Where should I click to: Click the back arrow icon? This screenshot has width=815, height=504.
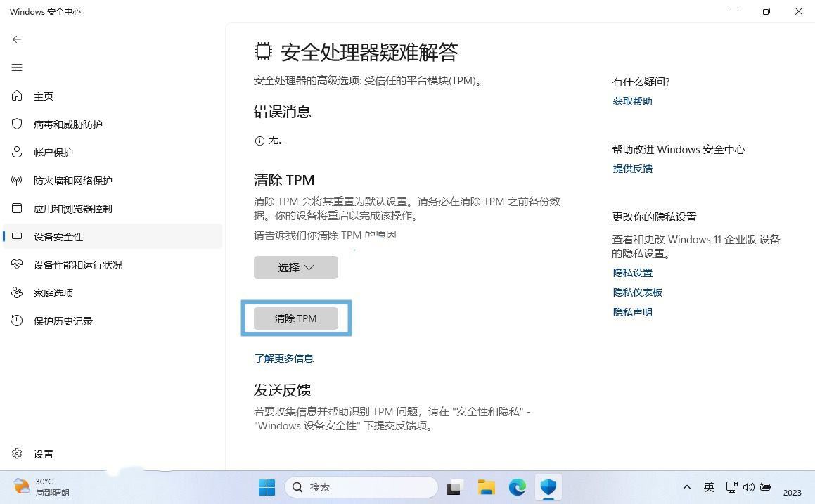(17, 39)
